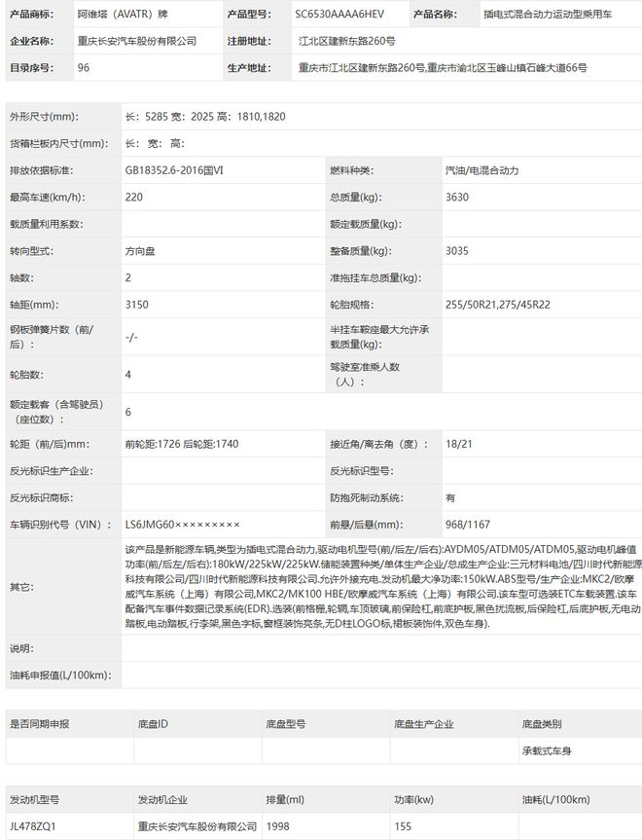Click the 底盘生产企业 column header
The height and width of the screenshot is (840, 642).
pyautogui.click(x=423, y=724)
